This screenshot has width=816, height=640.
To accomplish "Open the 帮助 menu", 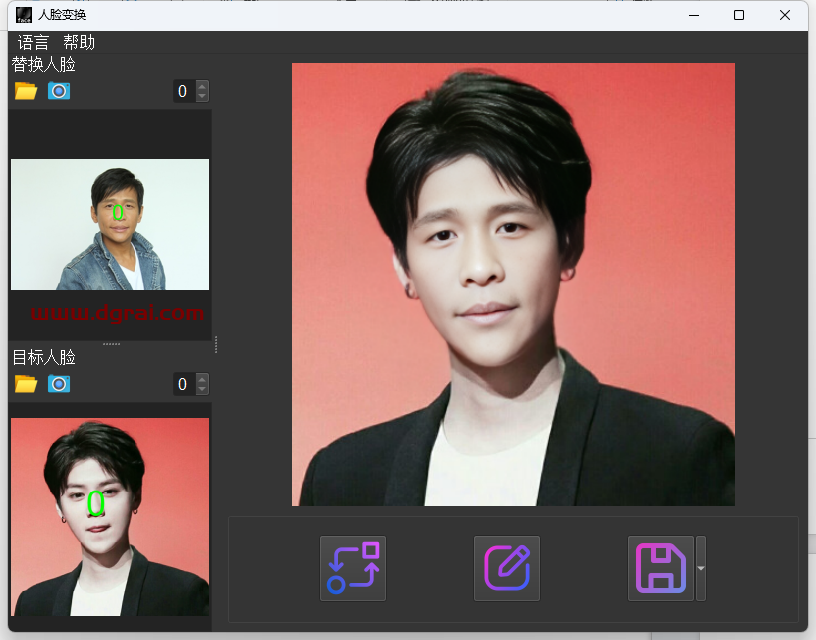I will [79, 42].
